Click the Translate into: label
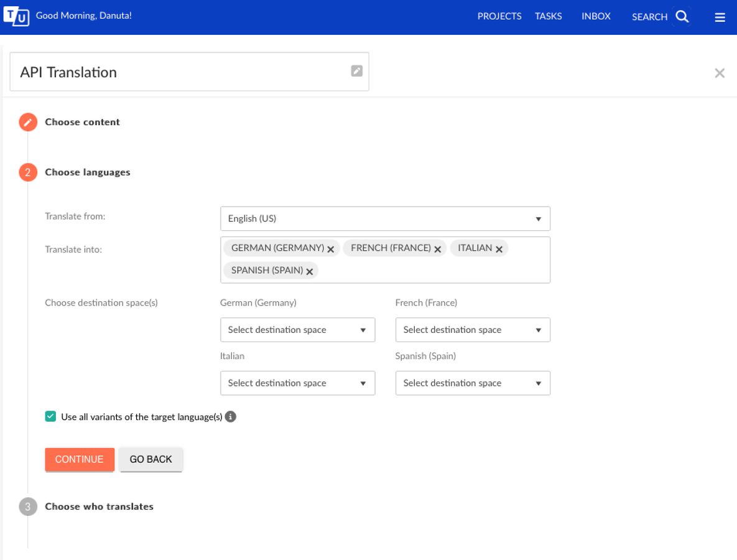 click(73, 250)
